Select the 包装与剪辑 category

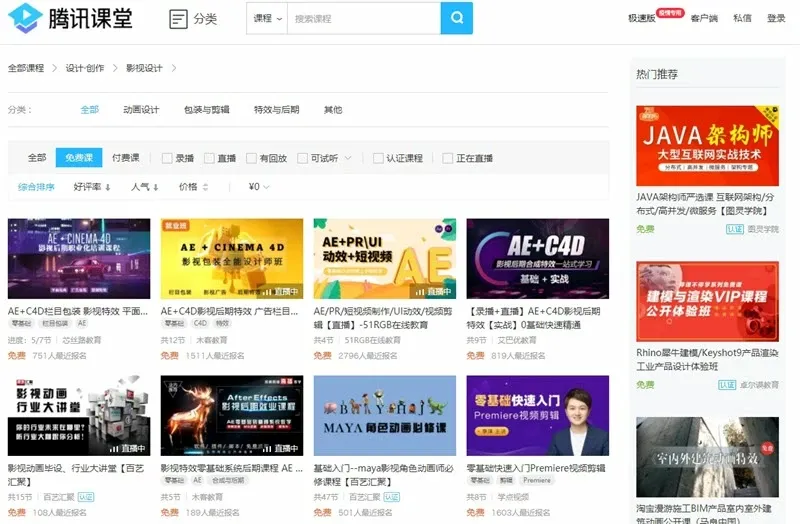[x=207, y=110]
